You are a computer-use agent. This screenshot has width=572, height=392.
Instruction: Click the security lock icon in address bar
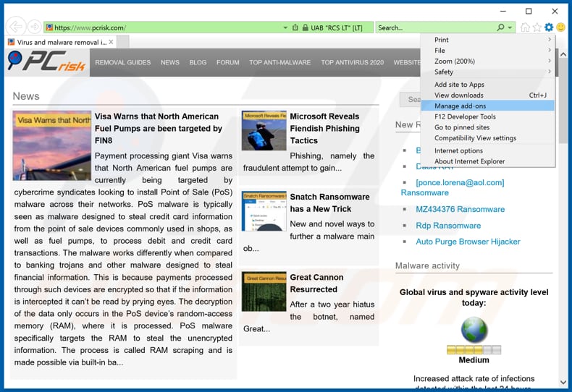(x=295, y=27)
